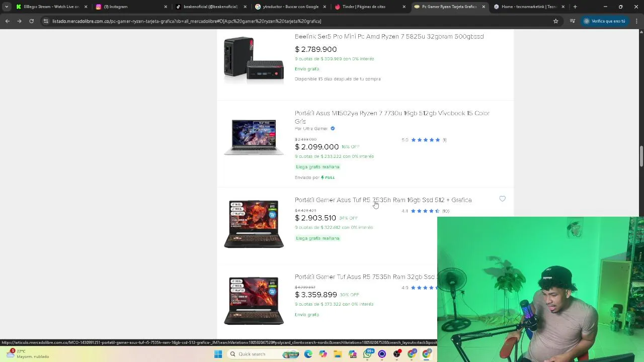This screenshot has width=644, height=362.
Task: Go forward using the browser forward arrow
Action: 19,21
